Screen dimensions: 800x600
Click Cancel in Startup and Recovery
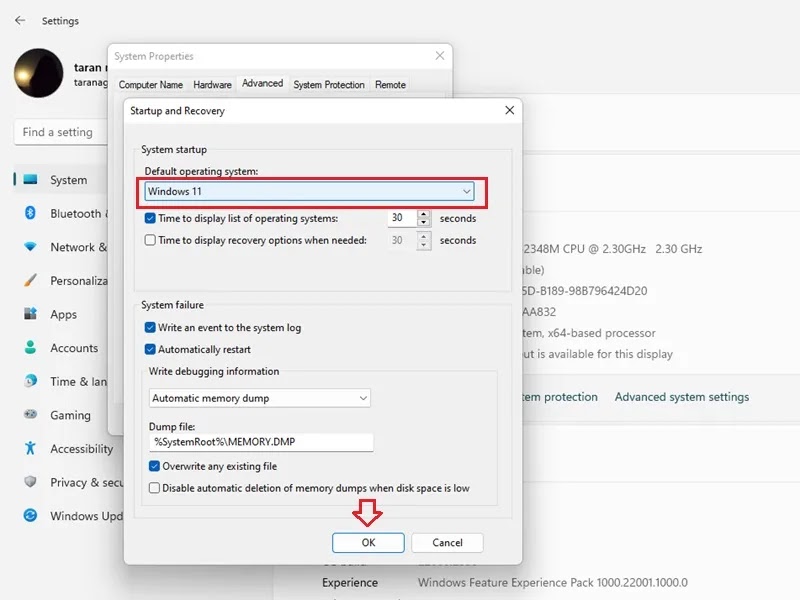[447, 542]
